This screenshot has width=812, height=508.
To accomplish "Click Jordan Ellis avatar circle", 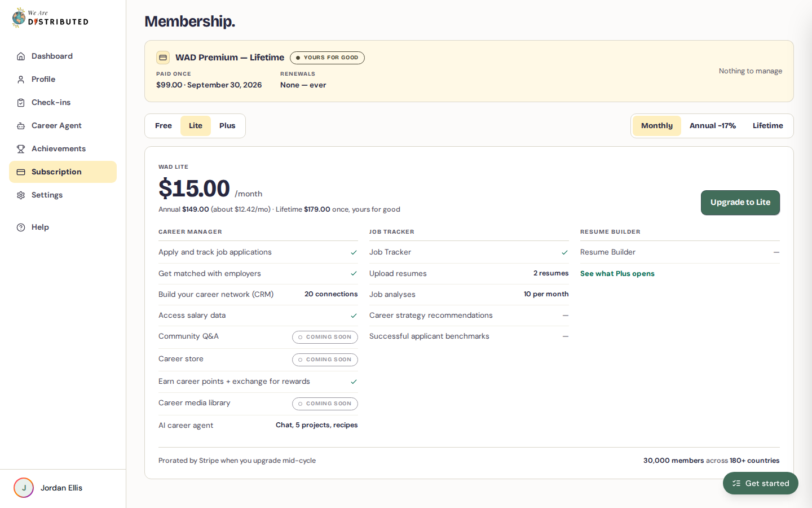I will tap(24, 488).
